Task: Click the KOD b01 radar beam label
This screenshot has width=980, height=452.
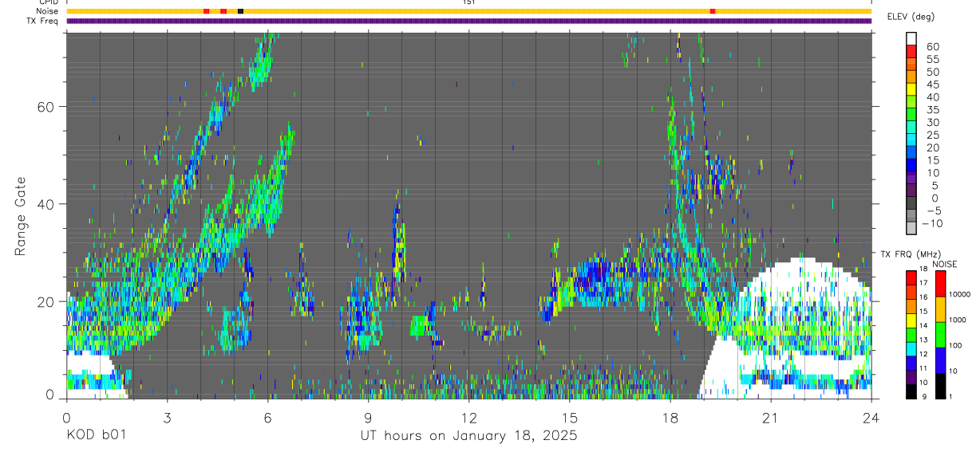Action: 95,435
